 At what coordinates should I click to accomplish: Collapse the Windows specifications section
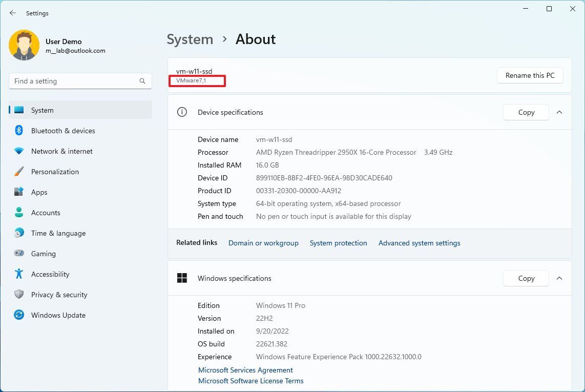pos(559,278)
